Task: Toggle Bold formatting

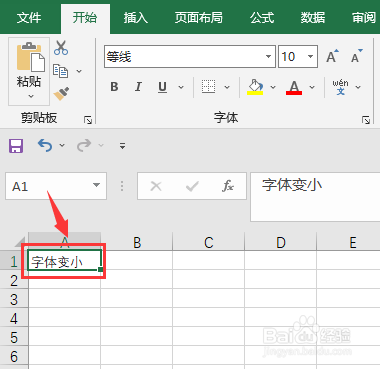Action: (114, 87)
